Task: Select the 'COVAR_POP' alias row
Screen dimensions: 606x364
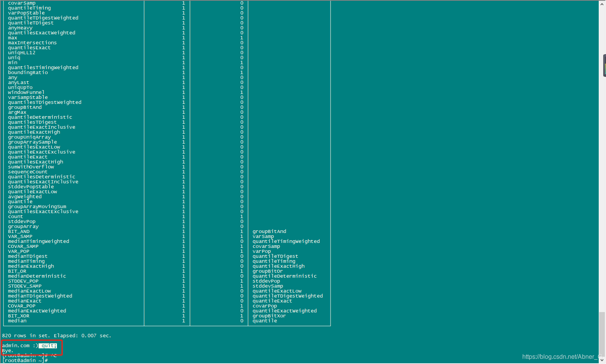Action: coord(22,306)
